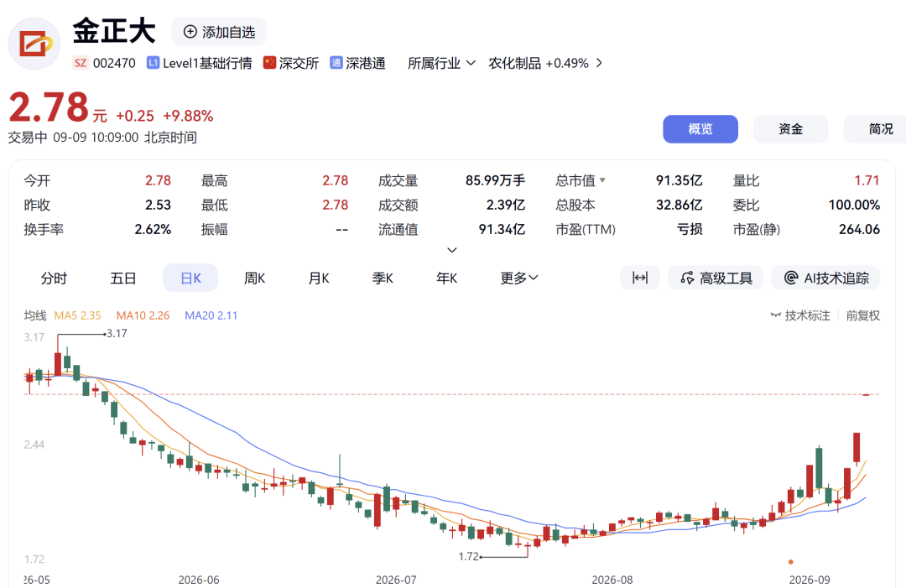Open the 前复权 adjustment selector
The height and width of the screenshot is (588, 906).
[862, 315]
